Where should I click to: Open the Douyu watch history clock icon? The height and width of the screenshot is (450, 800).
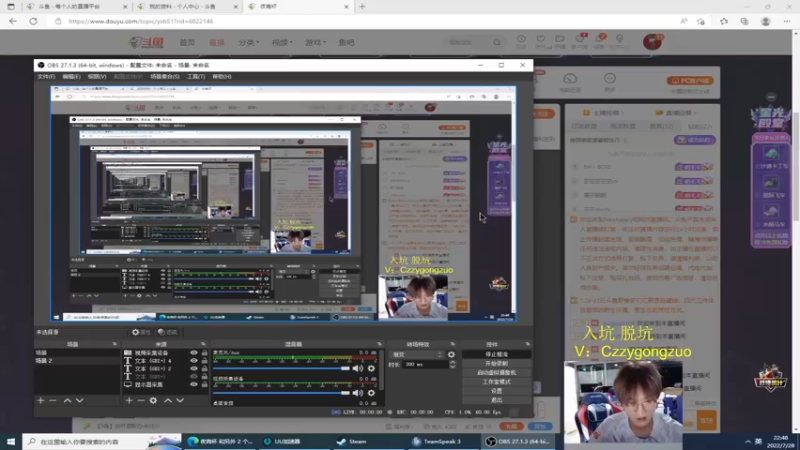point(521,39)
